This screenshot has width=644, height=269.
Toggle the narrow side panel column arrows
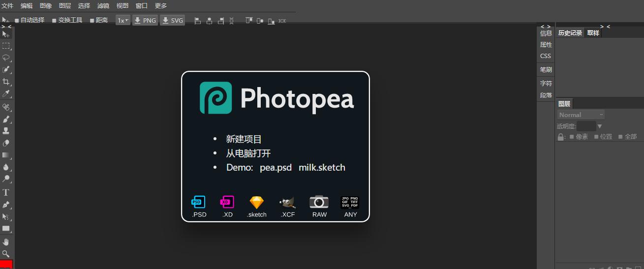point(546,27)
